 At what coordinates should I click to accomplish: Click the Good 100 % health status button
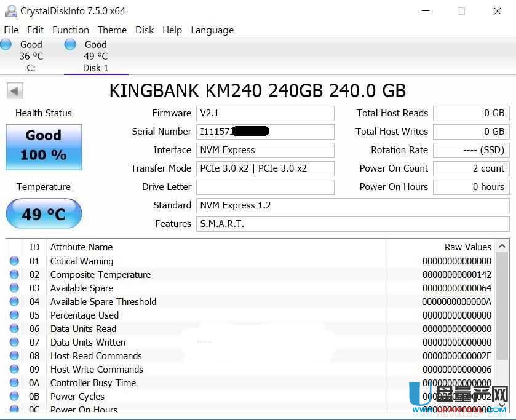point(44,146)
